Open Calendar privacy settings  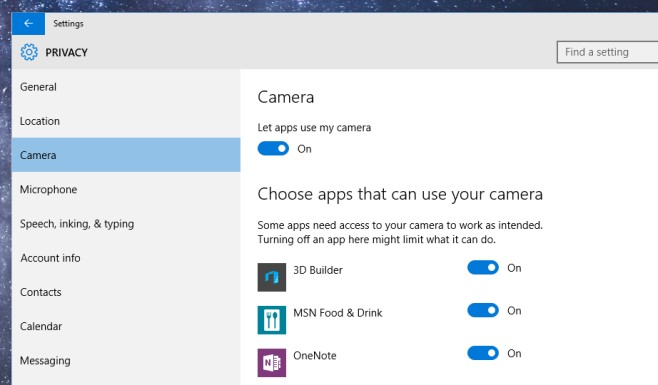coord(126,326)
